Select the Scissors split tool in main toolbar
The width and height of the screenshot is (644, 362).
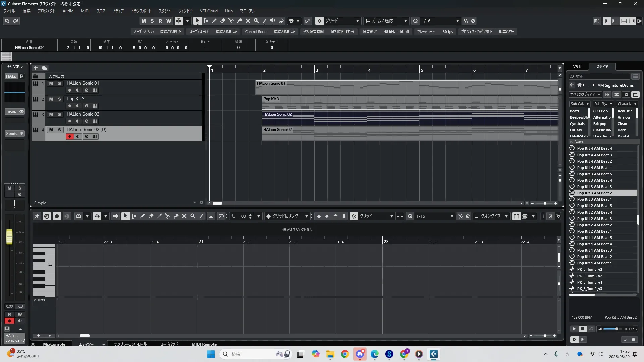[231, 21]
